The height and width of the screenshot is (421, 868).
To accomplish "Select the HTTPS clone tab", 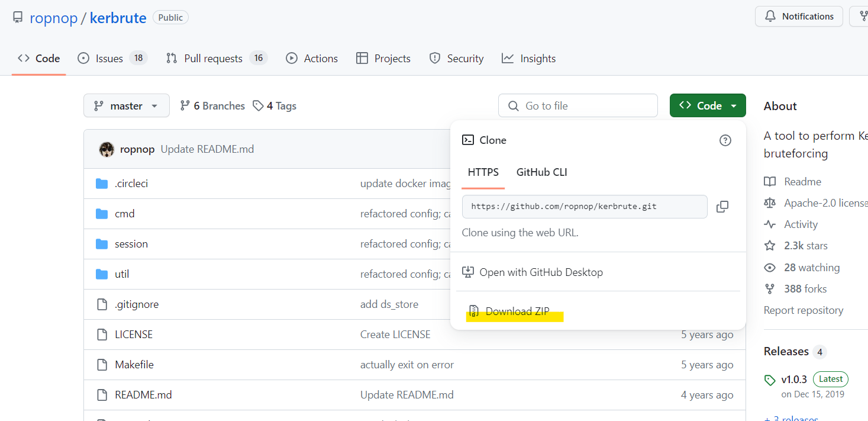I will pos(483,172).
